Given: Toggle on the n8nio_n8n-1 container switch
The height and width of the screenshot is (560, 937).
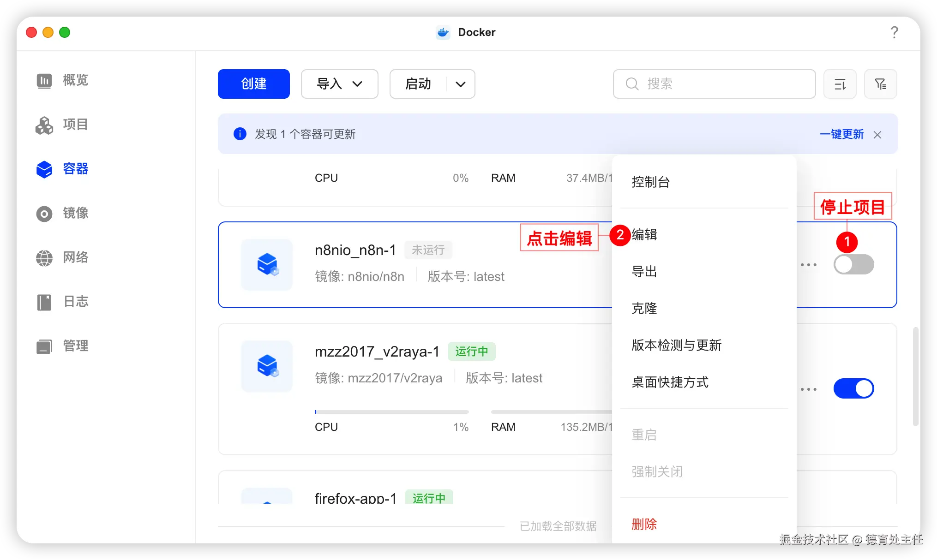Looking at the screenshot, I should click(x=853, y=265).
